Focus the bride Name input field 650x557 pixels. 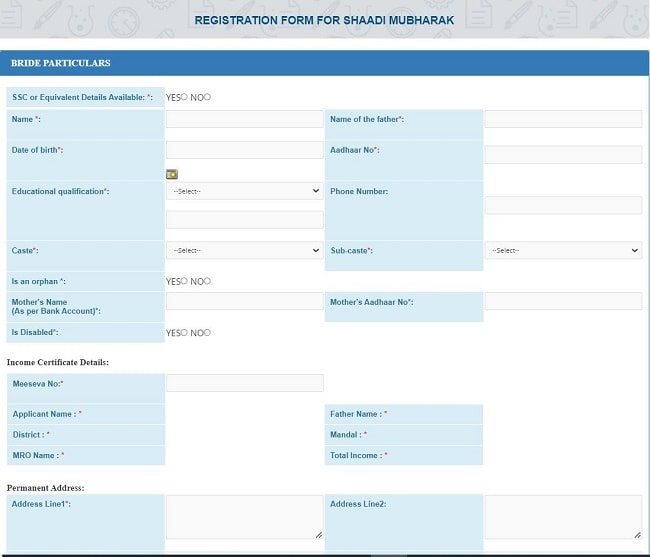[x=245, y=119]
